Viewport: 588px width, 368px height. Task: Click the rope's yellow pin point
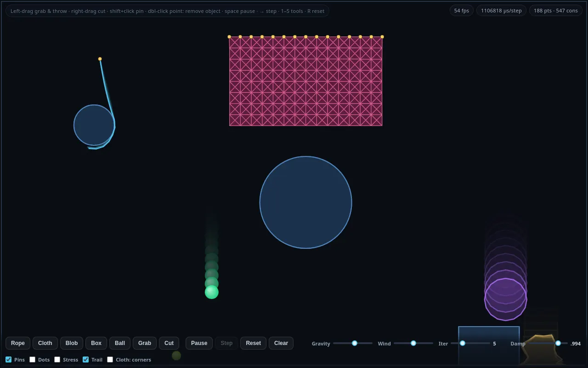pos(100,59)
